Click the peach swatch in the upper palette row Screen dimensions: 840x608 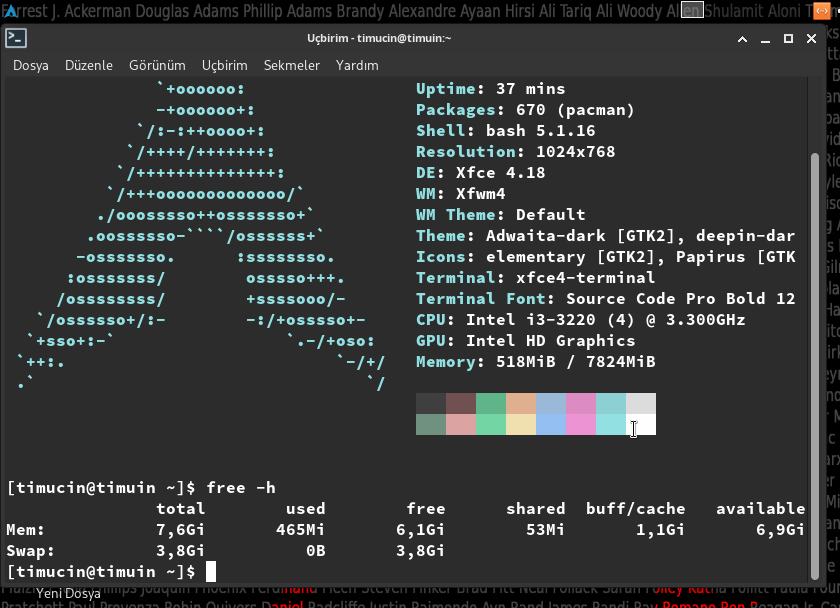(x=521, y=403)
